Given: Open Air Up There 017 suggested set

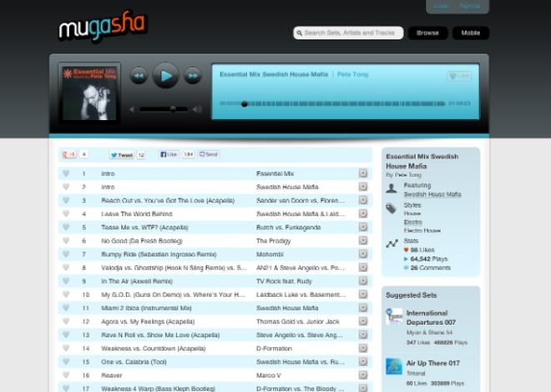Looking at the screenshot, I should tap(433, 363).
